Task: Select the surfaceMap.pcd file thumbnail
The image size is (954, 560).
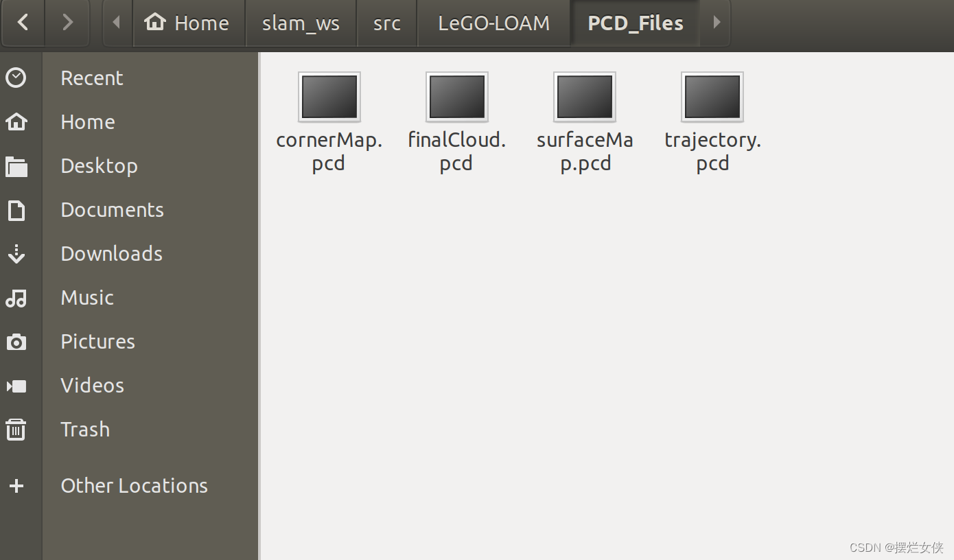Action: pos(585,97)
